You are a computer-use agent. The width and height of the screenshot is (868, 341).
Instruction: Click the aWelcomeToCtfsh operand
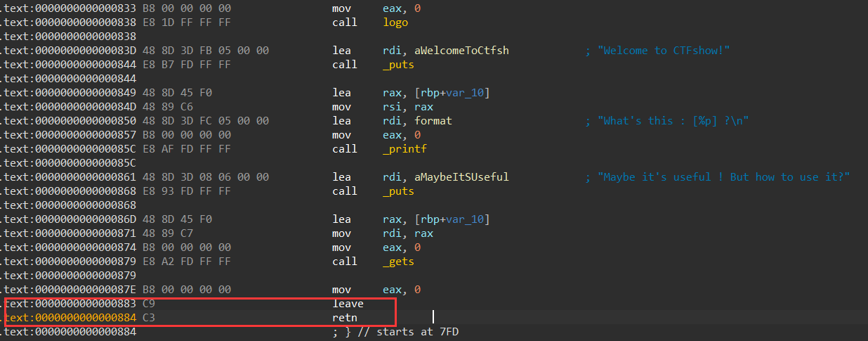pyautogui.click(x=462, y=51)
